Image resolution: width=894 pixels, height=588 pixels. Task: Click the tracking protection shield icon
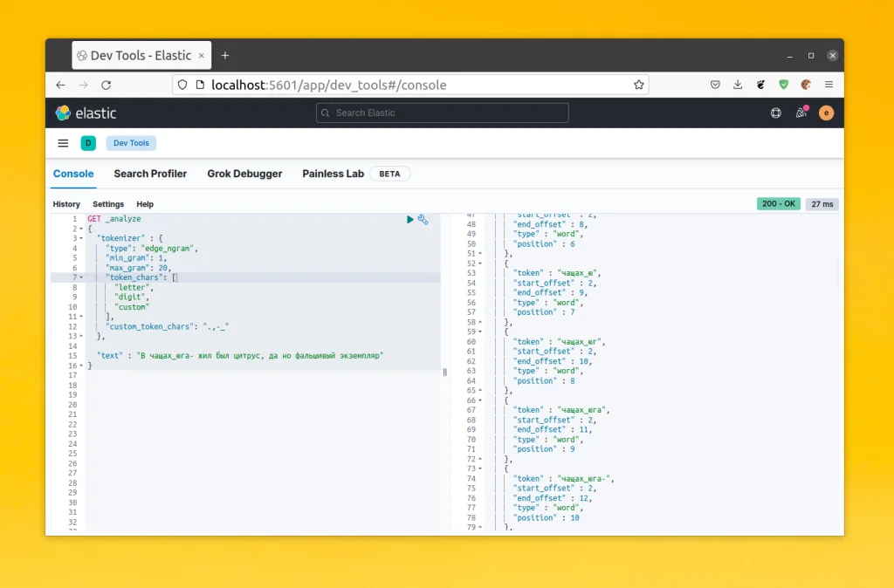(181, 85)
